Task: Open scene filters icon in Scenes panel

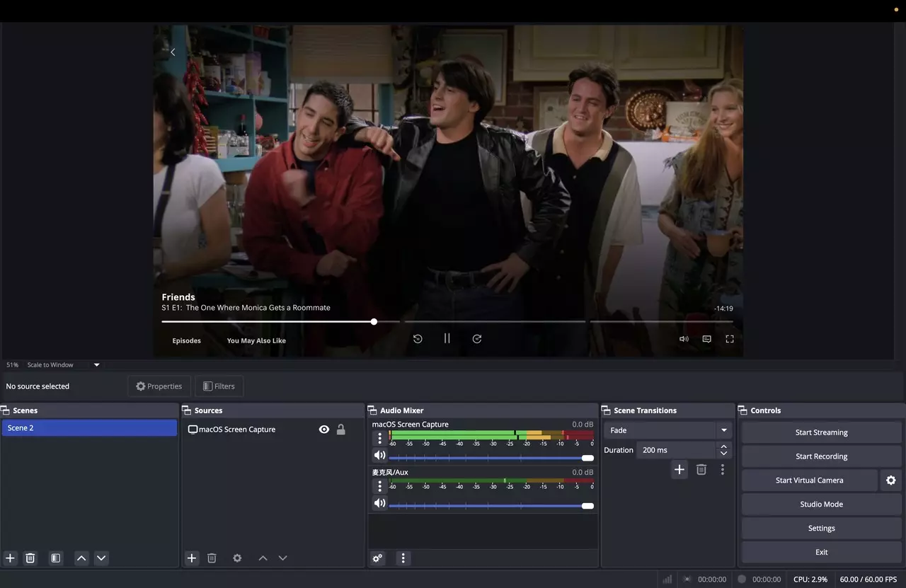Action: pos(56,558)
